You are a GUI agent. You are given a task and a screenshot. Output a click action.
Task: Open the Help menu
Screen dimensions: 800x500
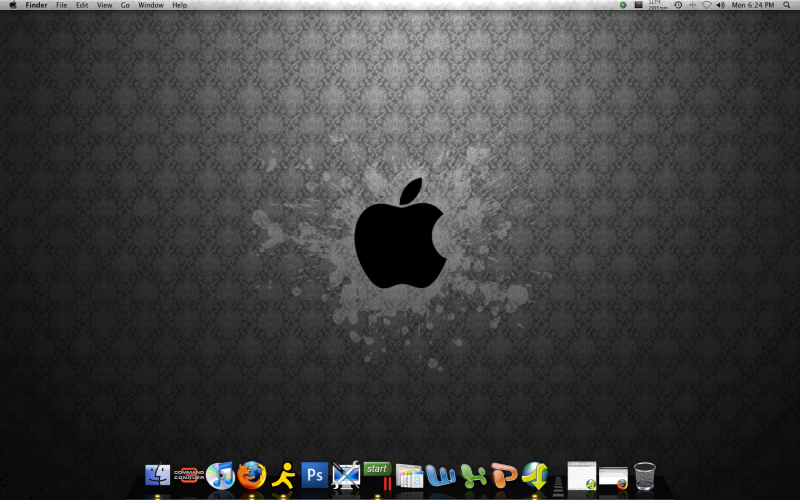[180, 5]
